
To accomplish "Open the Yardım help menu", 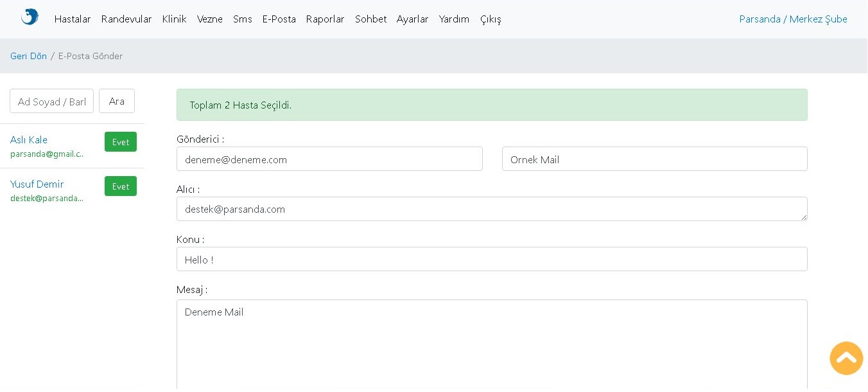I will pos(454,19).
